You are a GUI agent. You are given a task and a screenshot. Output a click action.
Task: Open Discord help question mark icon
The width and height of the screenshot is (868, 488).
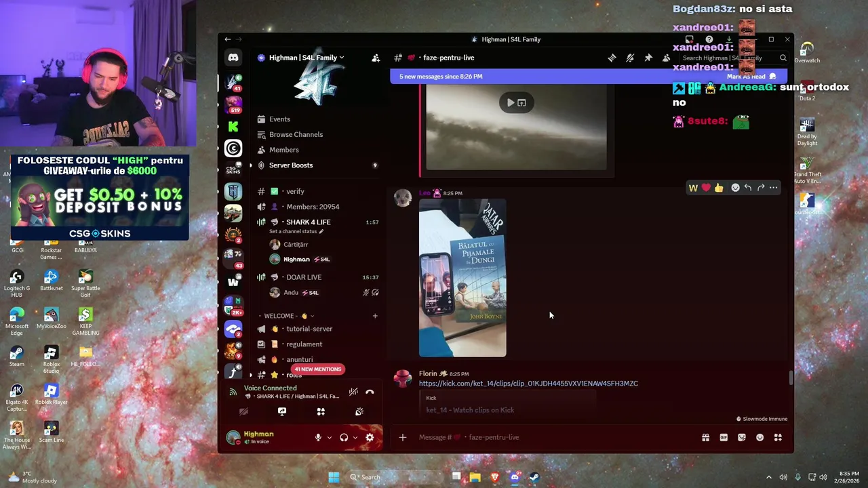click(x=709, y=39)
